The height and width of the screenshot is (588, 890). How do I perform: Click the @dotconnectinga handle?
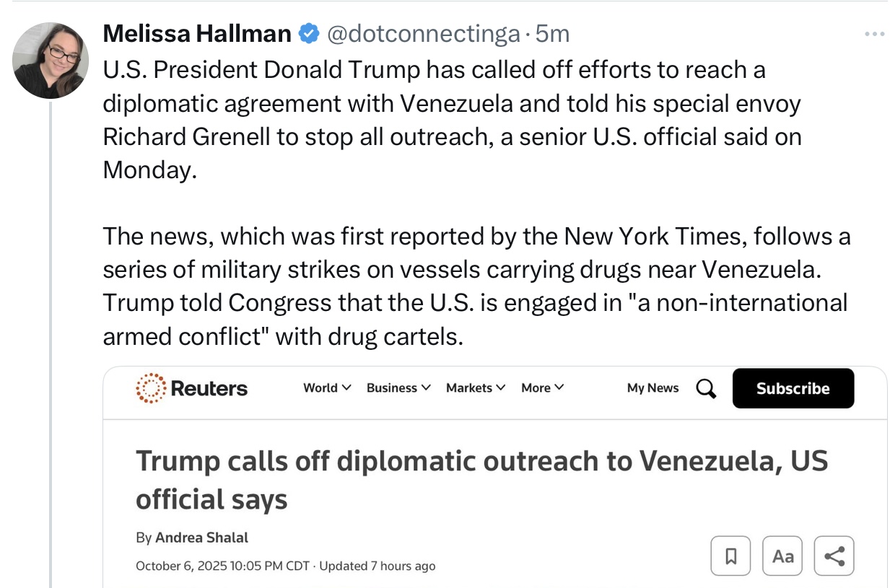click(x=424, y=33)
